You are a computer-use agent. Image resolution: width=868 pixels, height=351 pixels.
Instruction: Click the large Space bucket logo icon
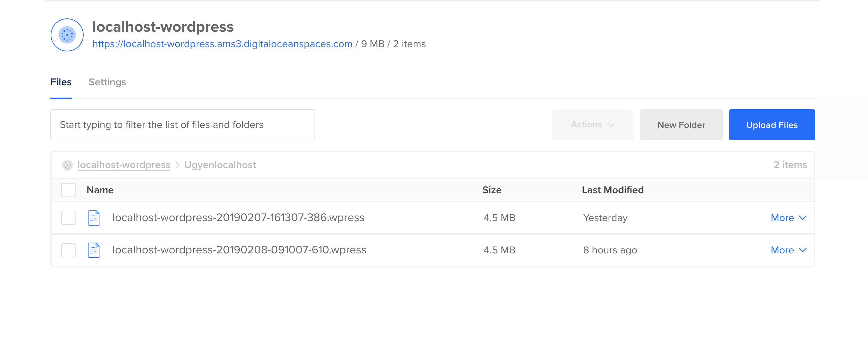67,35
